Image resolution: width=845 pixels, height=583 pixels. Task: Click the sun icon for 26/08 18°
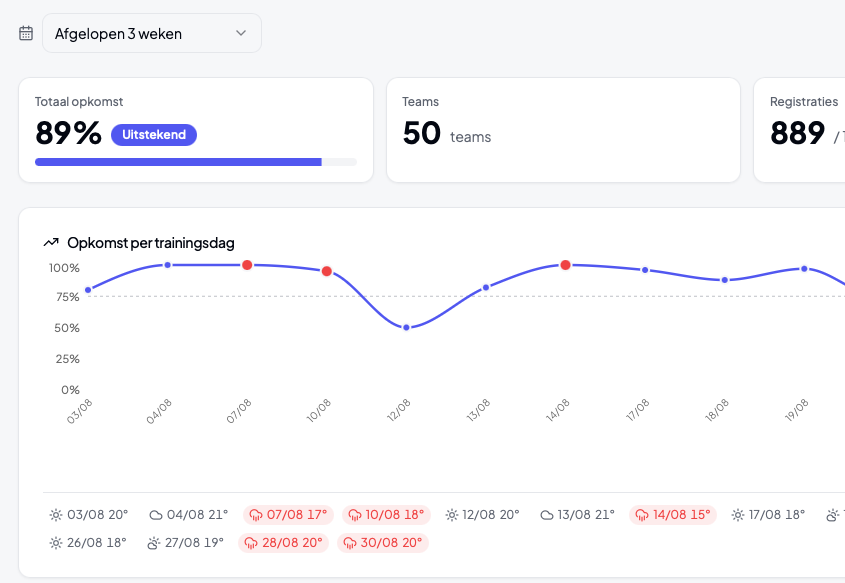[x=56, y=543]
